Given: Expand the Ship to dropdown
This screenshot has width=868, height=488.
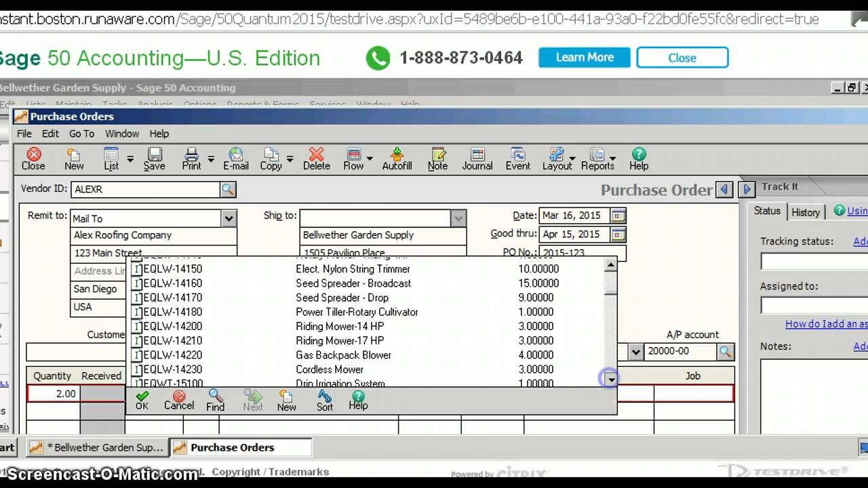Looking at the screenshot, I should 458,218.
